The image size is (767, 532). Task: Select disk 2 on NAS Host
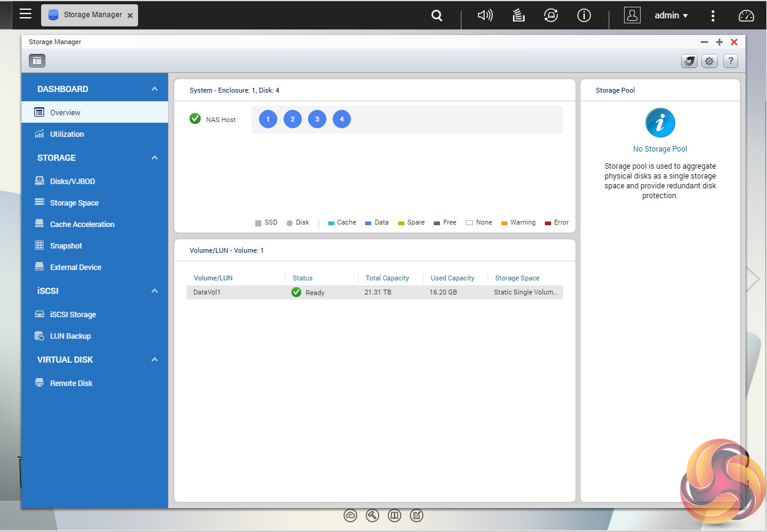[x=293, y=119]
